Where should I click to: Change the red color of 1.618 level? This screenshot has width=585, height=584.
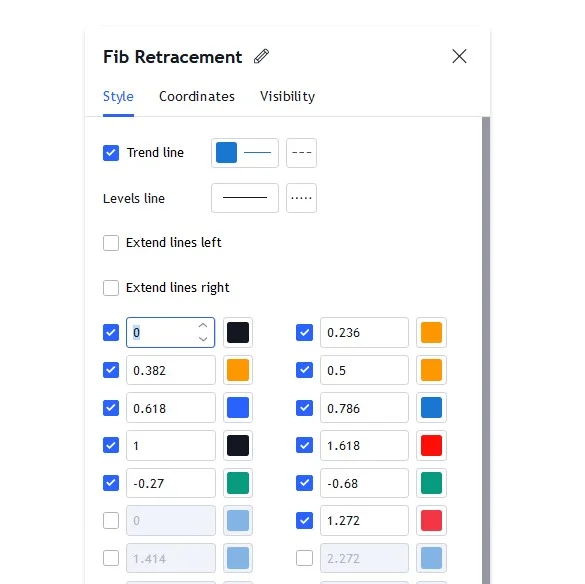tap(431, 446)
